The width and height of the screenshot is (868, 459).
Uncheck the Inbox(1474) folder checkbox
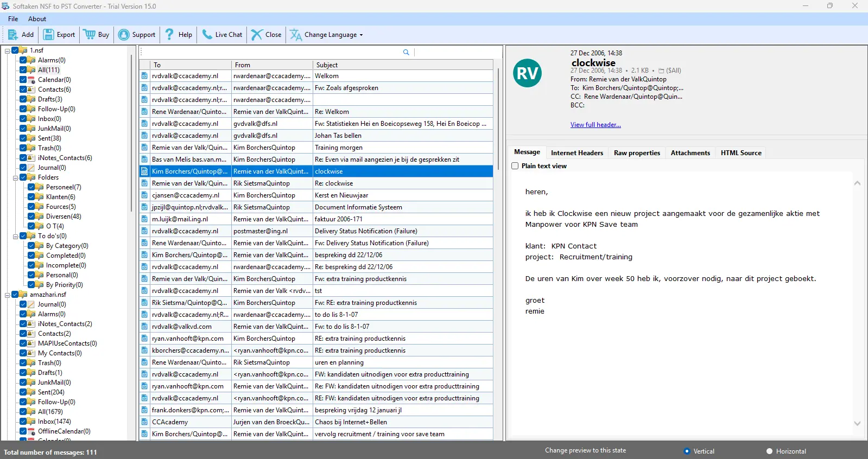23,422
